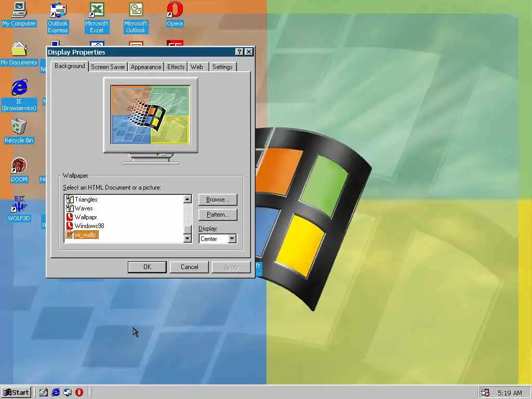This screenshot has width=532, height=399.
Task: Go to the Web tab
Action: coord(197,67)
